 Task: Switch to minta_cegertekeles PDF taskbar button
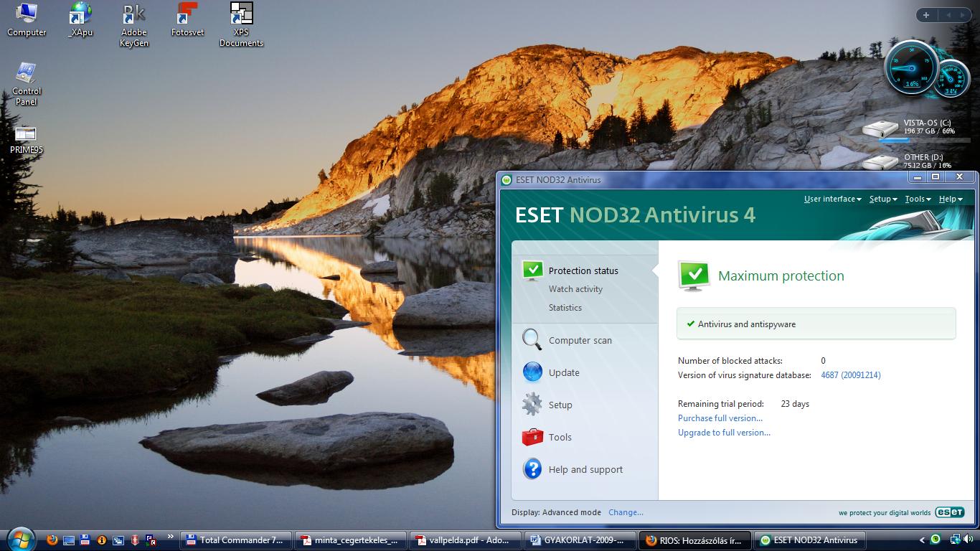350,540
